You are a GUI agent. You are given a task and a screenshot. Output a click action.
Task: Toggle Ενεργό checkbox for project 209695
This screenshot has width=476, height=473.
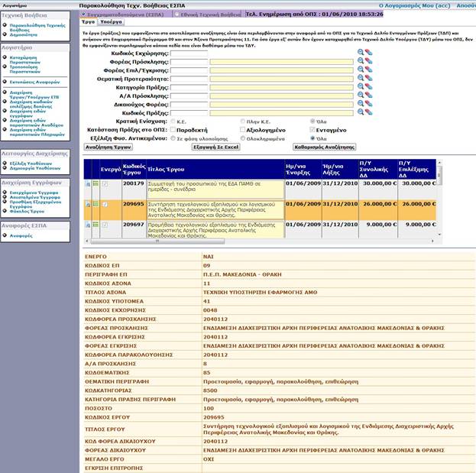click(x=105, y=204)
